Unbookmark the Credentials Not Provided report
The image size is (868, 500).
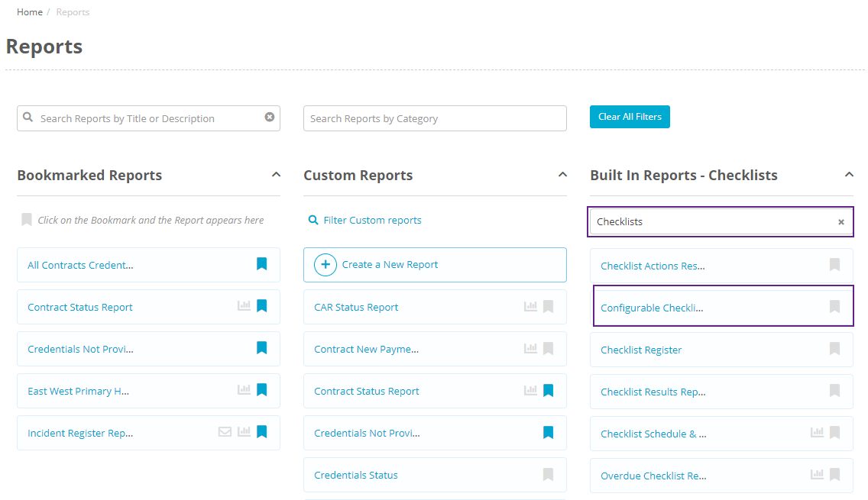(261, 348)
